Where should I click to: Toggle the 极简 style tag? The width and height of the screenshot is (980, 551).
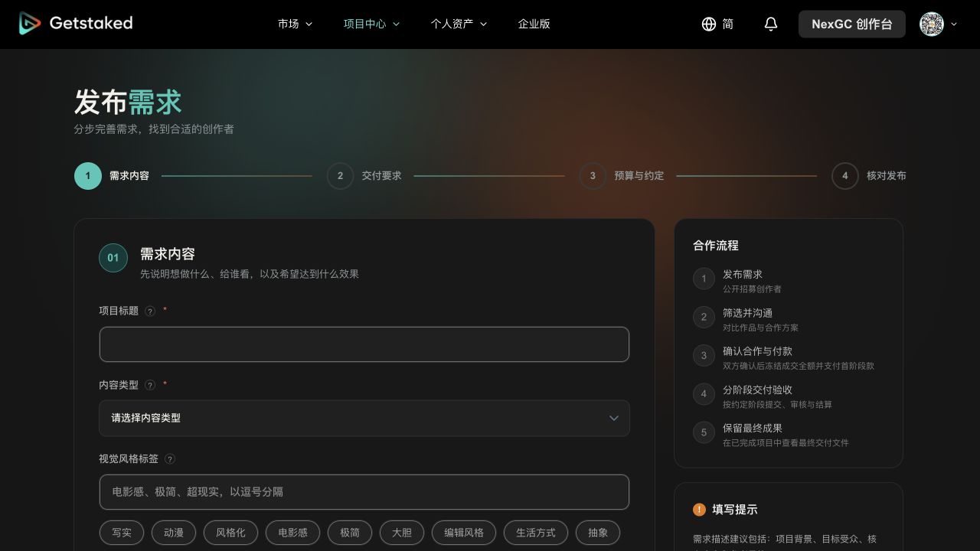coord(350,533)
